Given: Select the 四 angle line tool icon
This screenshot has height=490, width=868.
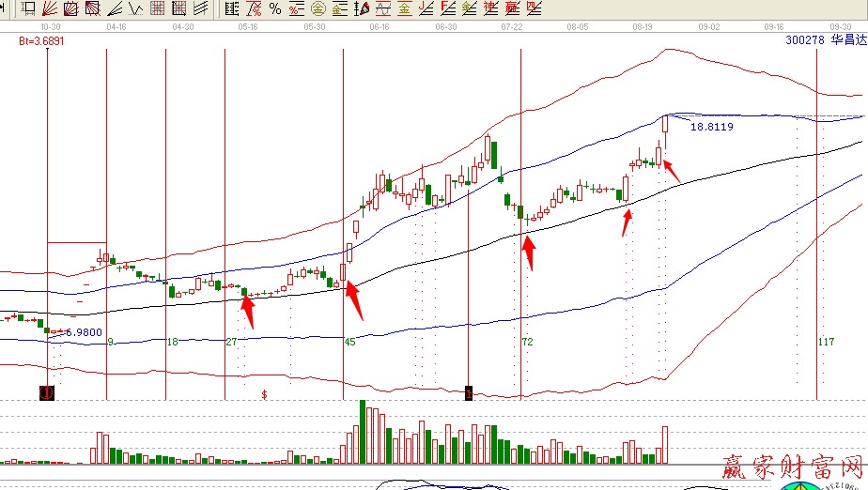Looking at the screenshot, I should [534, 9].
